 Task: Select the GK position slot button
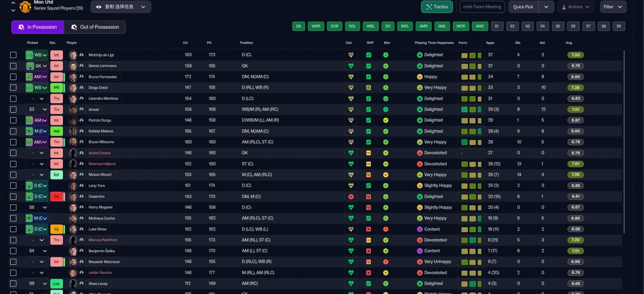[299, 27]
